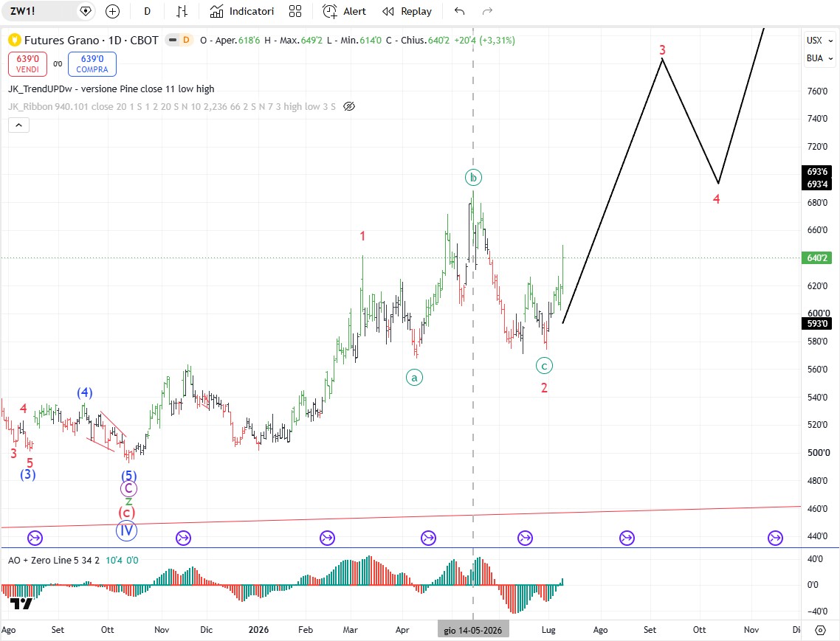Open the bar chart style selector

tap(182, 11)
